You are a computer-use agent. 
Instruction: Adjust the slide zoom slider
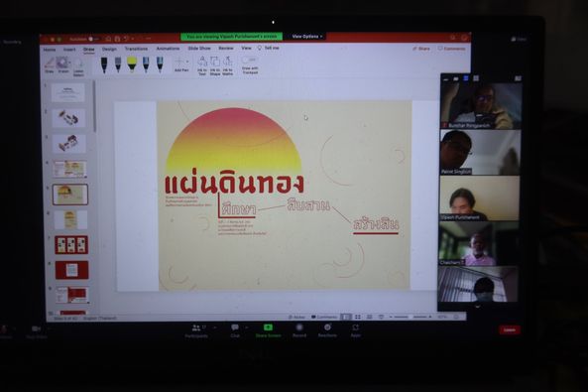[410, 317]
